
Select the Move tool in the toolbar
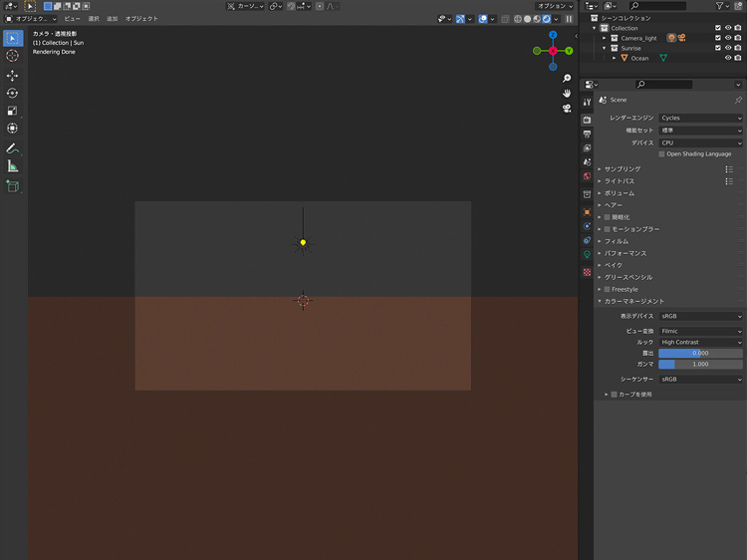pyautogui.click(x=13, y=75)
